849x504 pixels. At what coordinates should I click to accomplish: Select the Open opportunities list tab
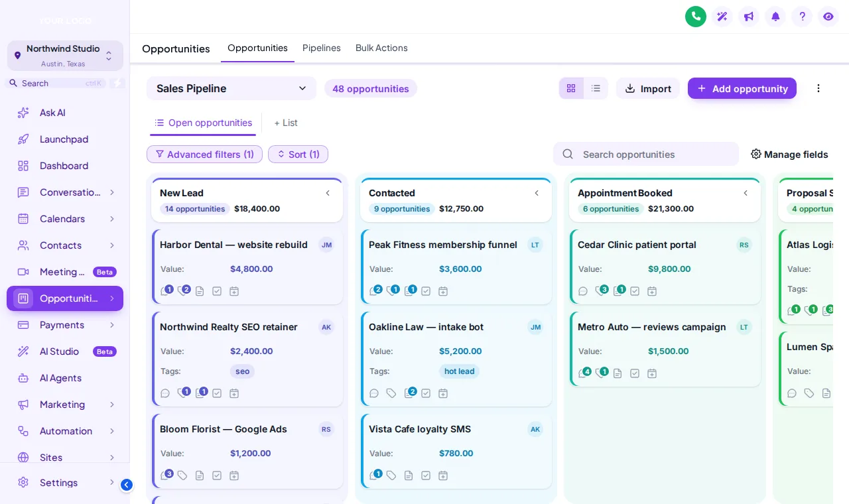tap(203, 123)
